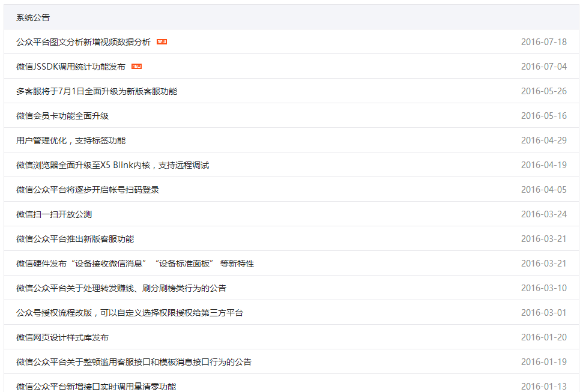The image size is (580, 392).
Task: Click date 2016-01-19
Action: (544, 362)
